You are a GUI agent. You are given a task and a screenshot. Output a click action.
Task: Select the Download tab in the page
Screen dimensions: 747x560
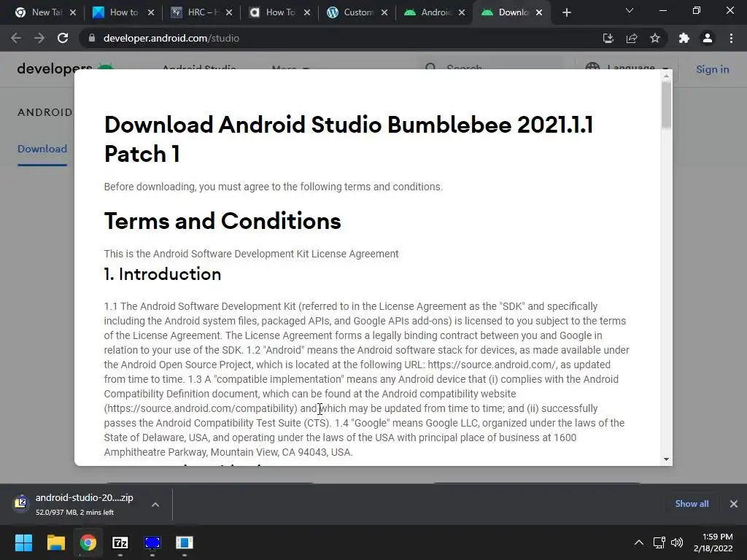42,149
